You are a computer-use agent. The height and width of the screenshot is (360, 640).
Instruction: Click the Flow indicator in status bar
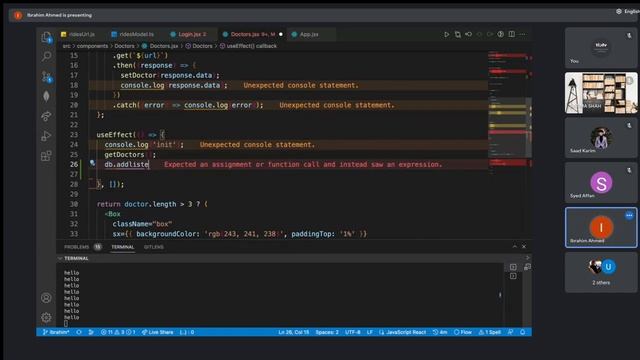click(463, 332)
